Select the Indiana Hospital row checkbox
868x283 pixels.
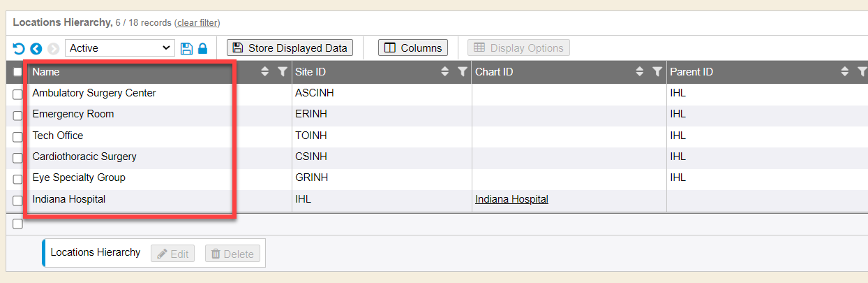[17, 201]
